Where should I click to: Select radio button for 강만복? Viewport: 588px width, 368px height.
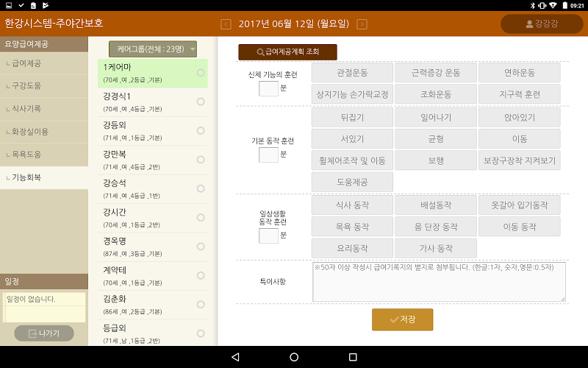[x=201, y=160]
